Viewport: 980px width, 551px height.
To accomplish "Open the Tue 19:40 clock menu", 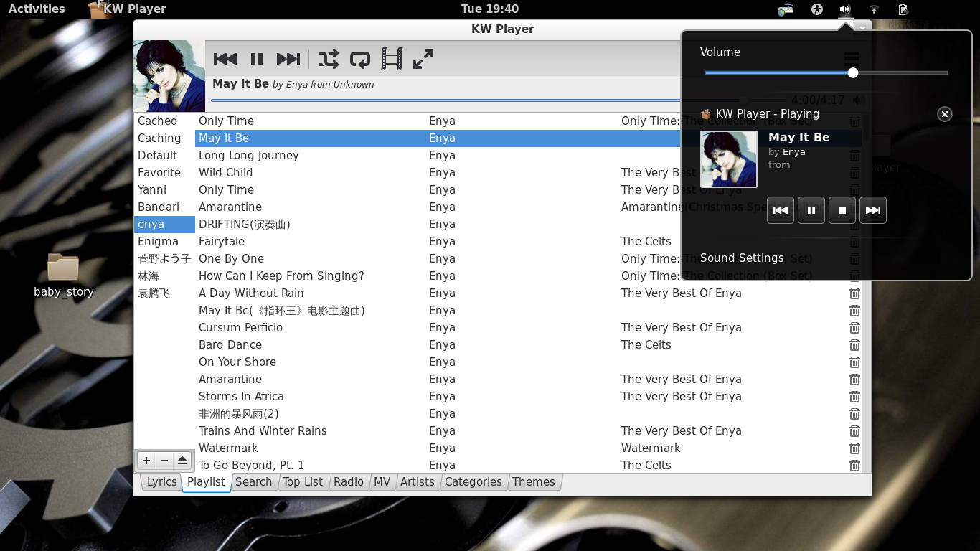I will [x=490, y=9].
